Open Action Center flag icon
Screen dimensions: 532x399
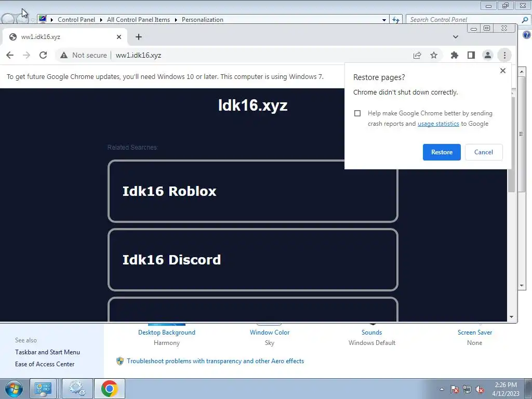click(455, 389)
